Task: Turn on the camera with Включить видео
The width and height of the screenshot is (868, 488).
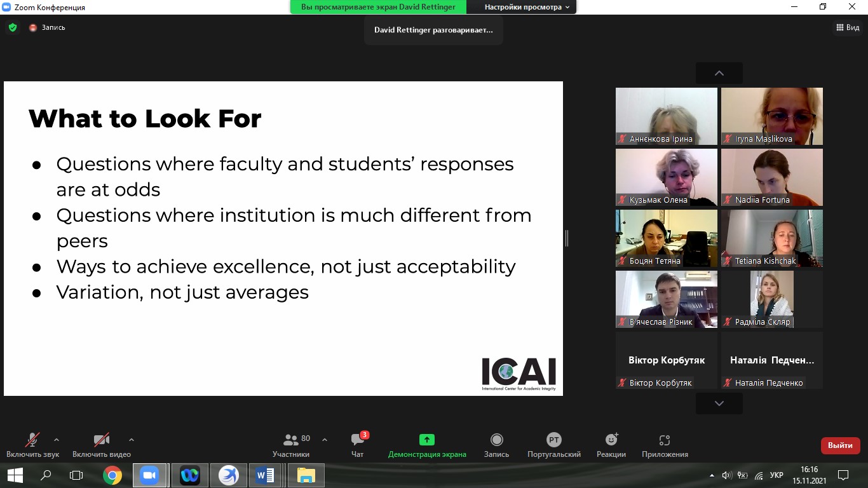Action: tap(102, 445)
